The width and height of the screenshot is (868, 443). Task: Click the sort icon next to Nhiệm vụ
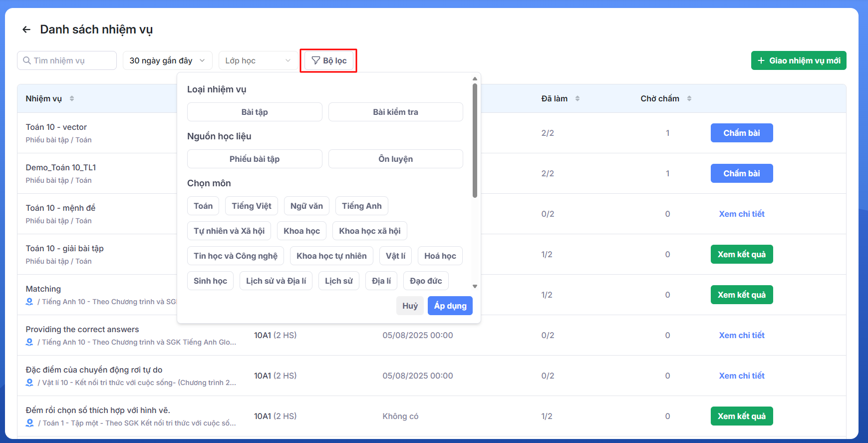72,98
